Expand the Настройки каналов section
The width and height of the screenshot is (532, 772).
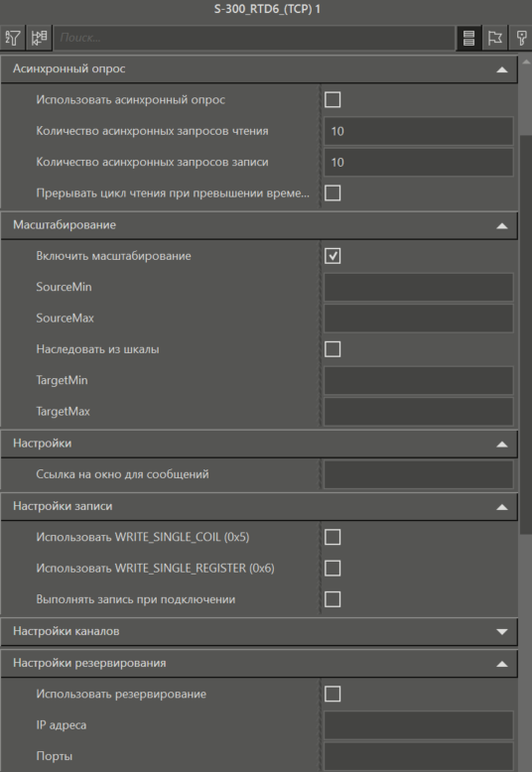tap(502, 632)
